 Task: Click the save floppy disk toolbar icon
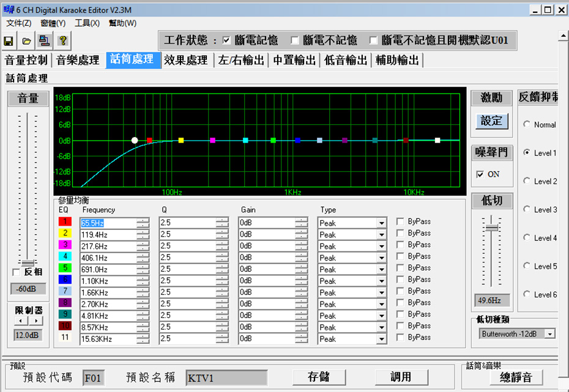pyautogui.click(x=9, y=40)
